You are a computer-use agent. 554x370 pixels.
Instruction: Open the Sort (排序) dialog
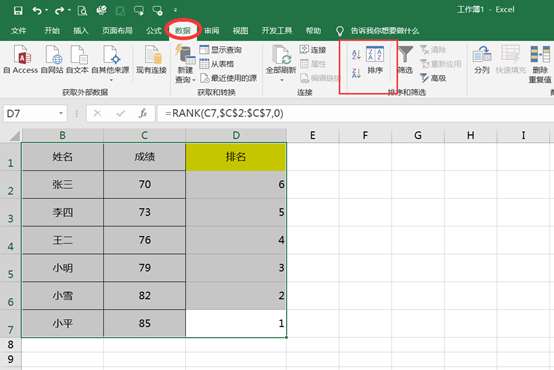click(x=375, y=60)
